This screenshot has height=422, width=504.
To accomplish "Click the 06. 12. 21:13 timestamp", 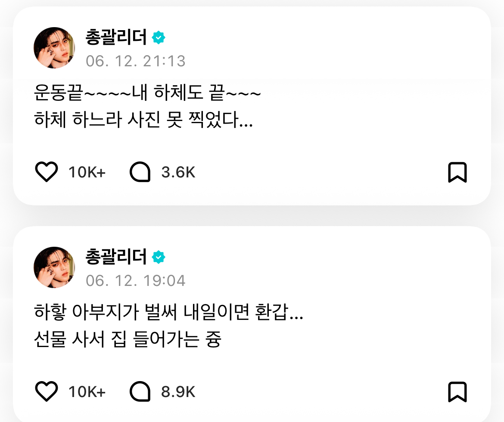I will tap(136, 61).
